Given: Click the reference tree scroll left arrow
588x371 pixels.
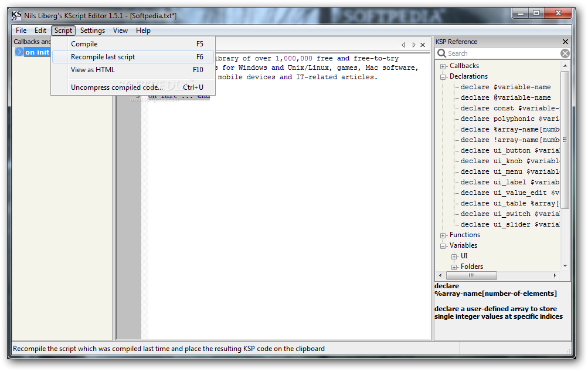Looking at the screenshot, I should [440, 275].
